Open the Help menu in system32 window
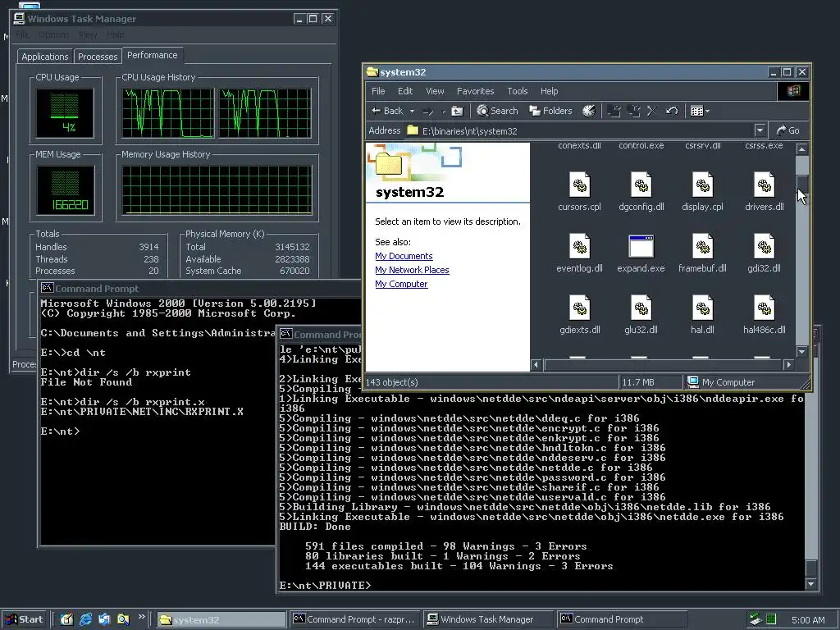The width and height of the screenshot is (840, 630). coord(549,91)
